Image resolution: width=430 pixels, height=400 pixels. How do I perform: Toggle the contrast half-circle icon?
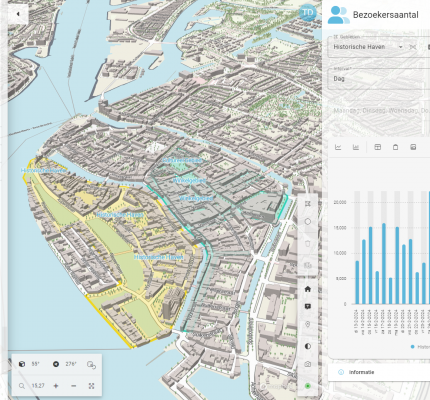click(308, 346)
